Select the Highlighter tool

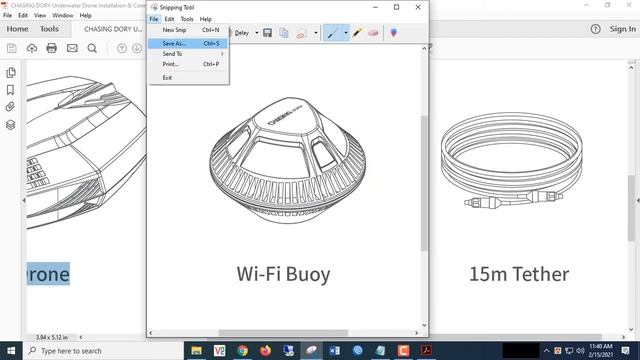pos(357,33)
